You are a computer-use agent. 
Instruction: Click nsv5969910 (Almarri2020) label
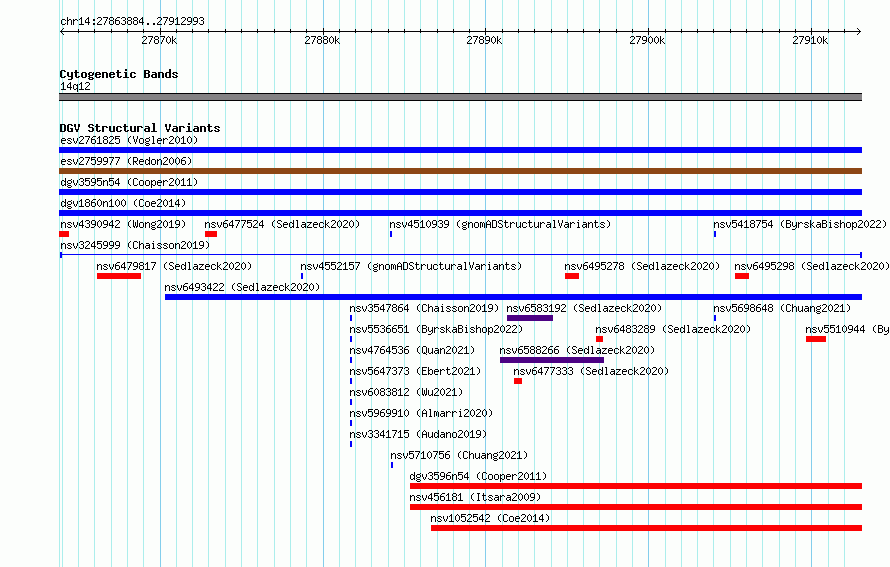[x=421, y=413]
